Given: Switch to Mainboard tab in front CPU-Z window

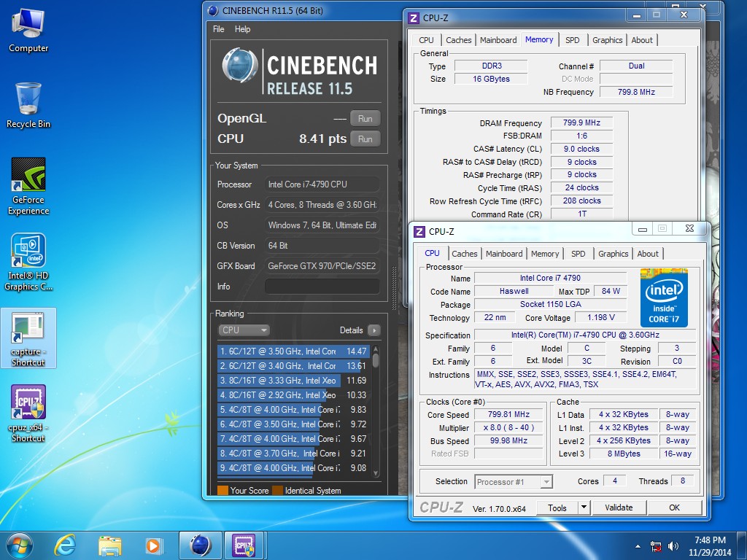Looking at the screenshot, I should (503, 254).
